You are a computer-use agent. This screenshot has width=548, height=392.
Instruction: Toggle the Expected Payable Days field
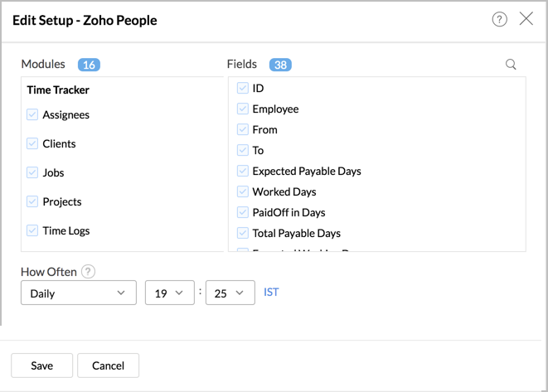click(243, 171)
